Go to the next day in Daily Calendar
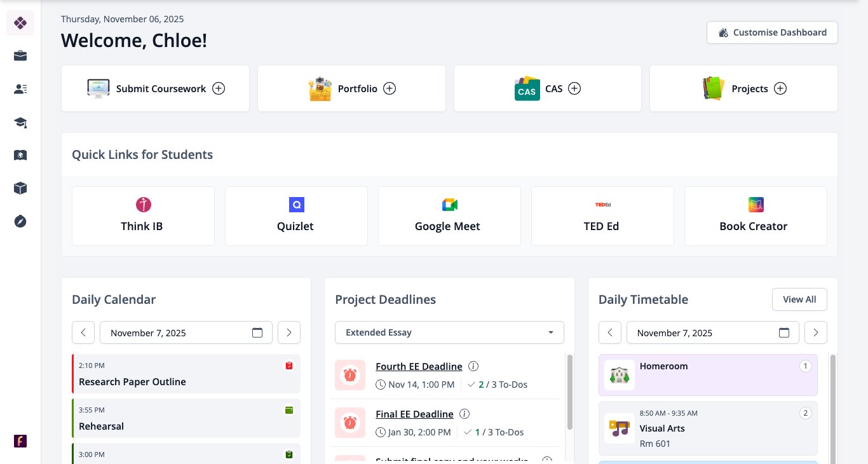The image size is (868, 464). tap(289, 332)
